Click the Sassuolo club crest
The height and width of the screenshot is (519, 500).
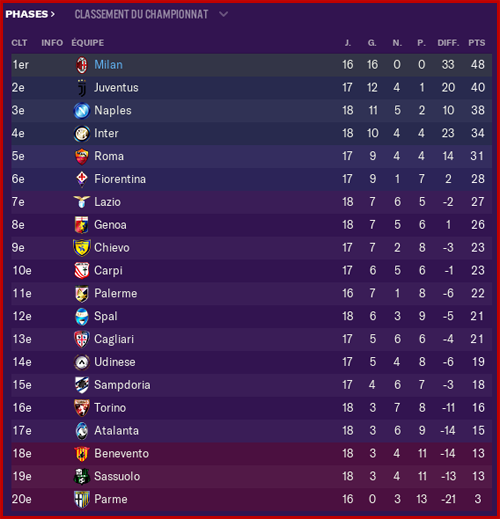tap(82, 476)
